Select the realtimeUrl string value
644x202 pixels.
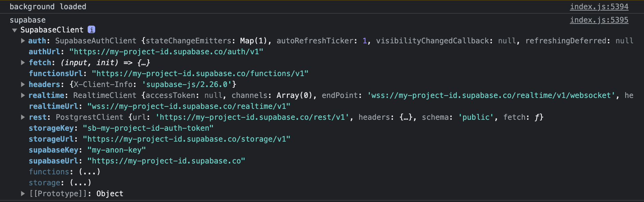pyautogui.click(x=189, y=106)
